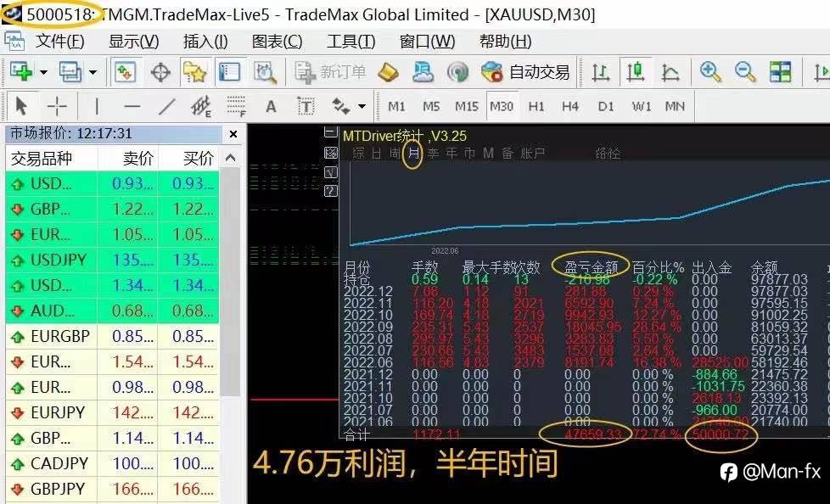
Task: Select the 年 tab in MTDriver
Action: [451, 154]
